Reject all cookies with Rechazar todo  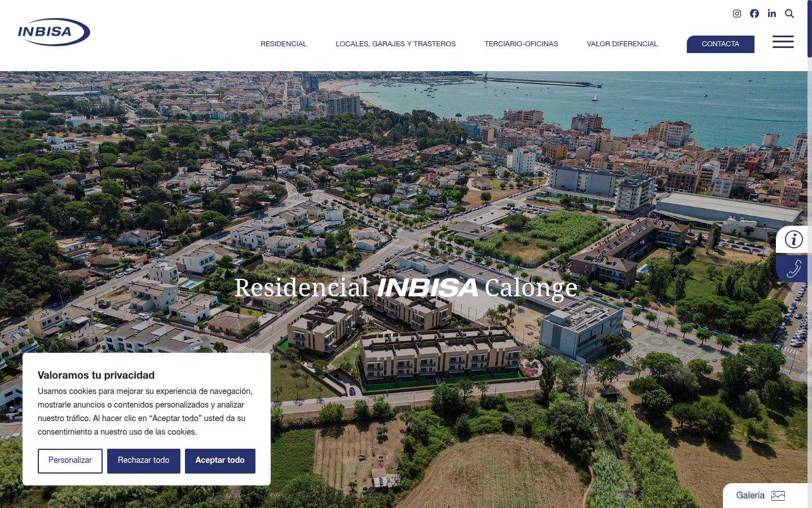(144, 461)
